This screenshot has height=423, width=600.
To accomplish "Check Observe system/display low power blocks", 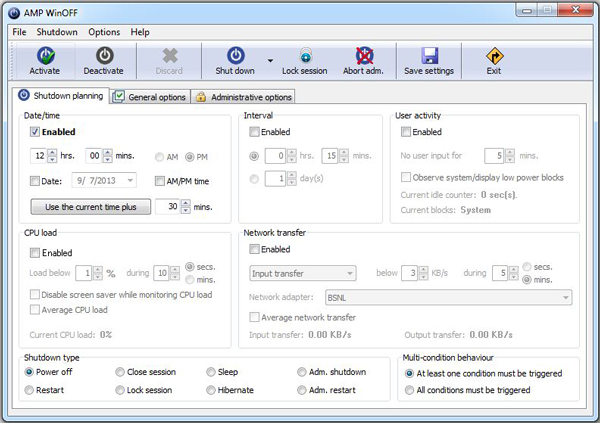I will (406, 177).
